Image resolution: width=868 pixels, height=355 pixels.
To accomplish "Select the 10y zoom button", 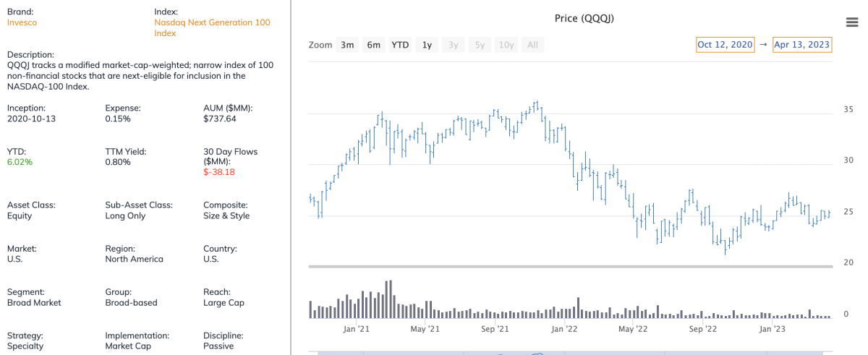I will pyautogui.click(x=506, y=45).
